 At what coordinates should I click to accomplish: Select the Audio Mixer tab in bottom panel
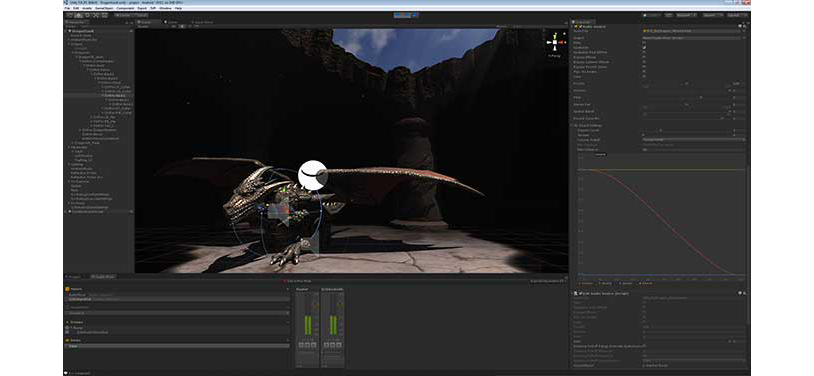click(x=103, y=276)
